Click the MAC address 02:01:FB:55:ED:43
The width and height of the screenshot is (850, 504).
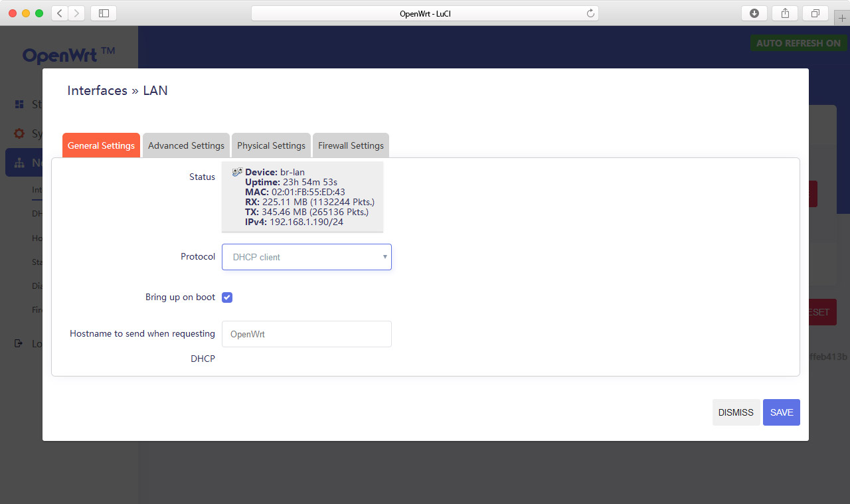[x=308, y=192]
